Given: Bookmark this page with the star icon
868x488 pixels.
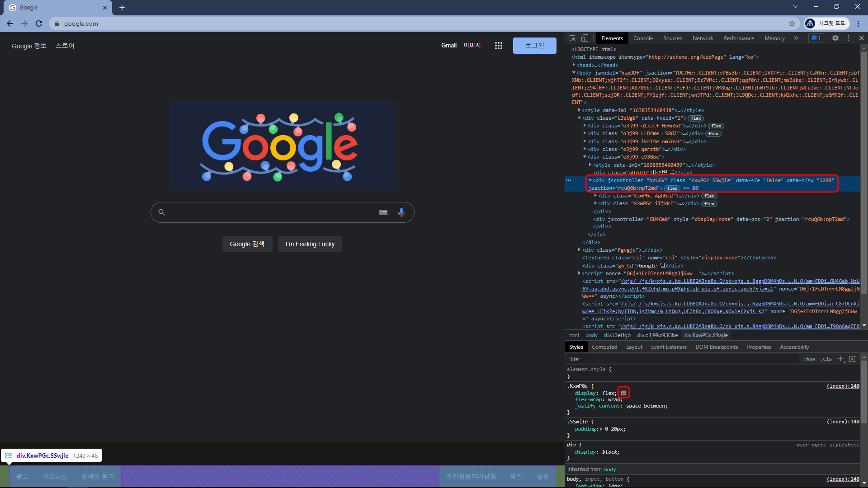Looking at the screenshot, I should pos(792,23).
